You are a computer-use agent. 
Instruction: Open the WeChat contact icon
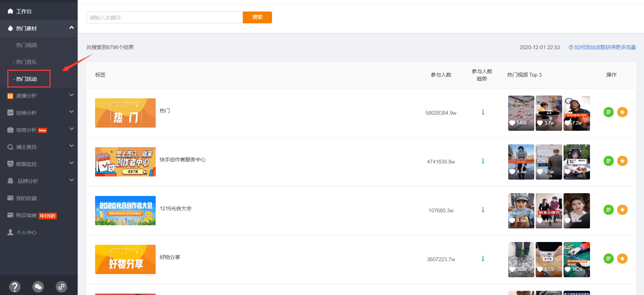click(38, 287)
